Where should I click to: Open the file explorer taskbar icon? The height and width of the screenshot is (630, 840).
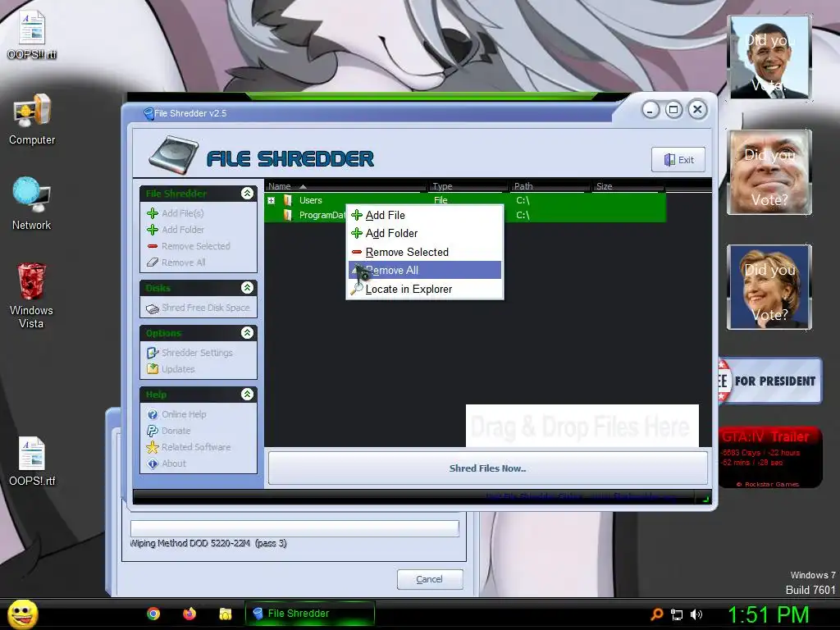225,614
